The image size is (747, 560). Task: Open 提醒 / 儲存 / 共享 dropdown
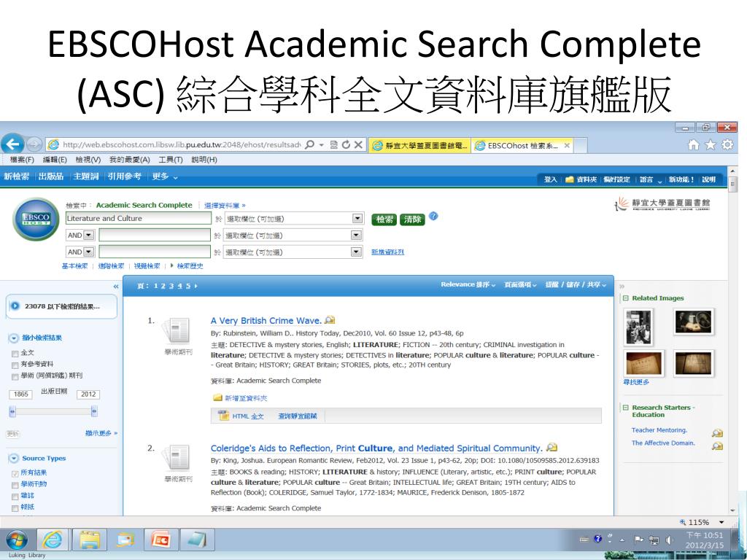[576, 284]
